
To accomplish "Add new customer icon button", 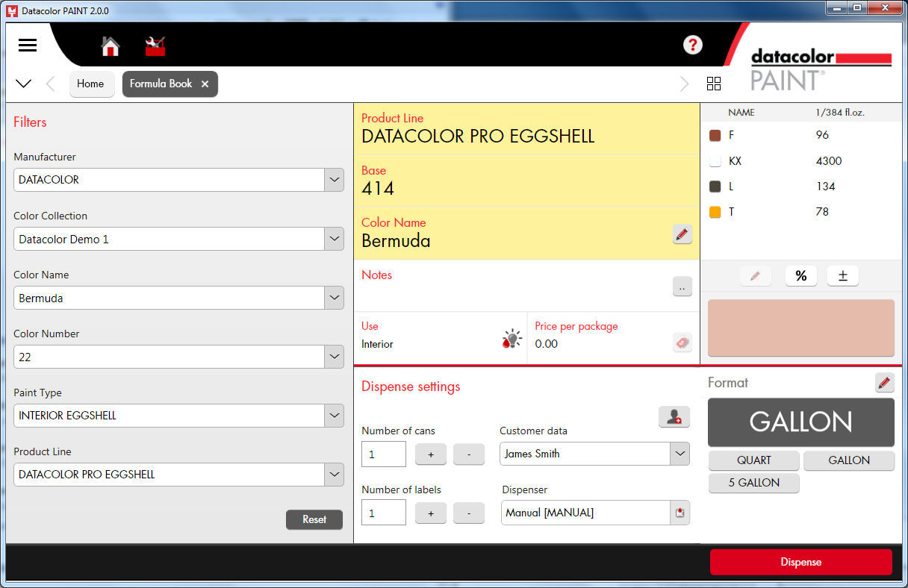I will point(674,417).
